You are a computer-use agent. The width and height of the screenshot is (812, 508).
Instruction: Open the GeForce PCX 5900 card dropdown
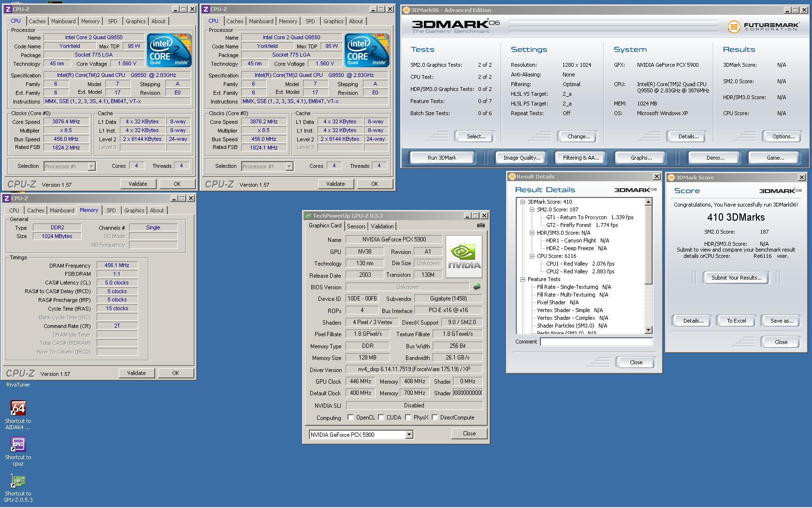409,434
